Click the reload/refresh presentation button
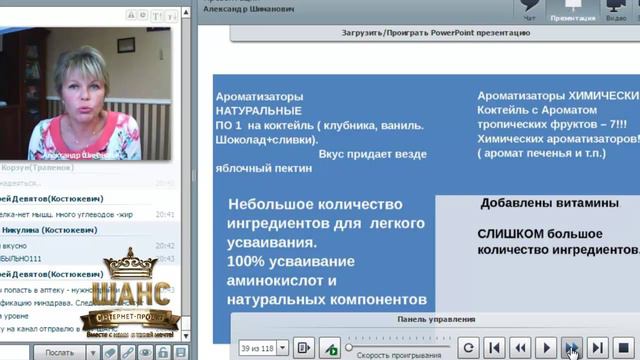The height and width of the screenshot is (360, 640). (x=468, y=348)
